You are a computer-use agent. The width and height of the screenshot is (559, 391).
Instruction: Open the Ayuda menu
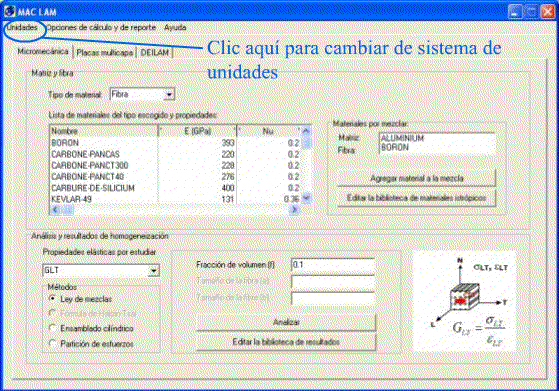coord(175,27)
